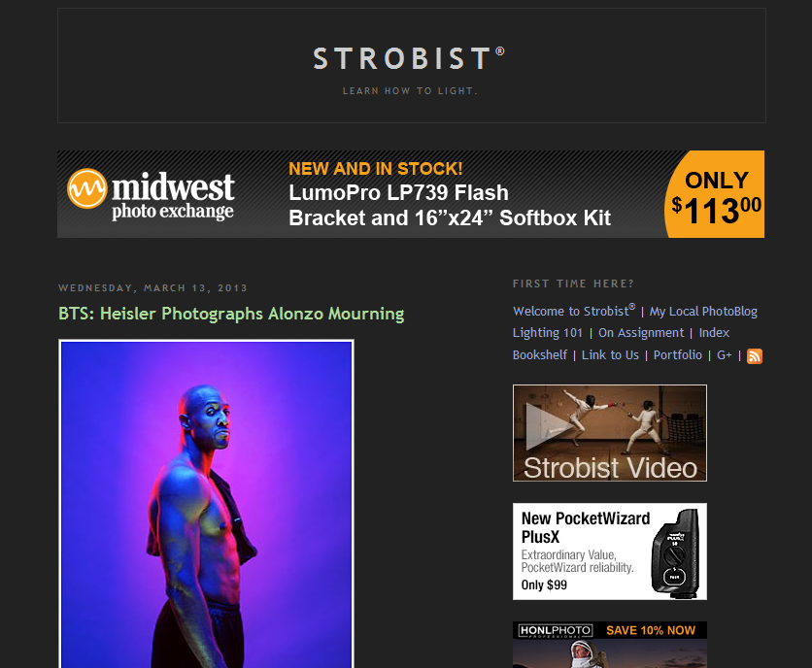Click the Only $113.00 price badge
The height and width of the screenshot is (668, 812).
[x=716, y=194]
